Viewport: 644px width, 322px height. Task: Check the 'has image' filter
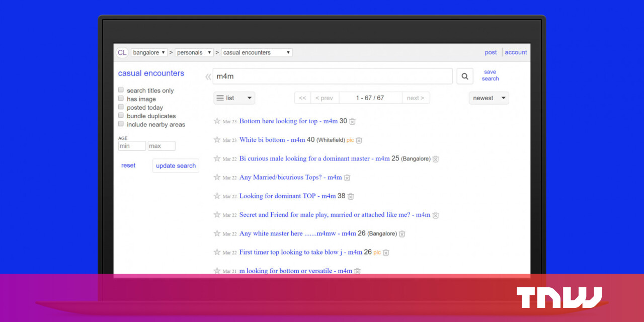coord(121,99)
